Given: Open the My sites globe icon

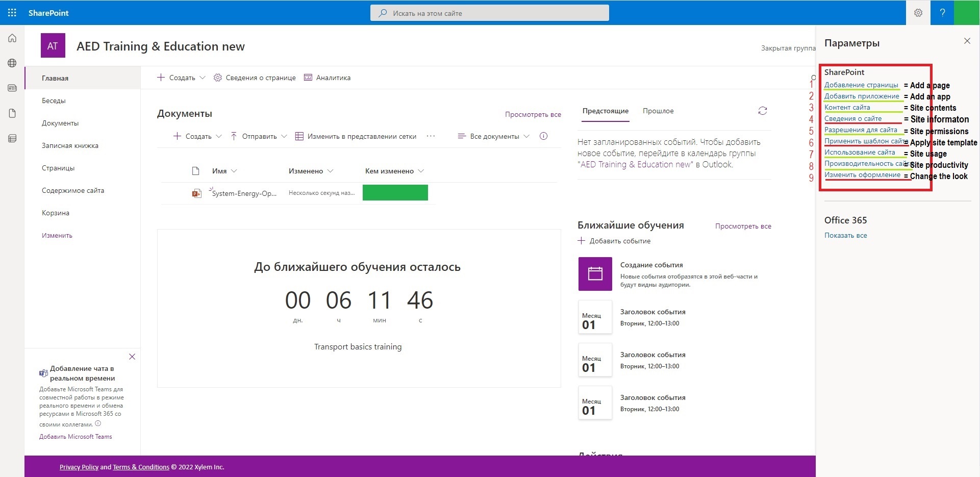Looking at the screenshot, I should [12, 63].
